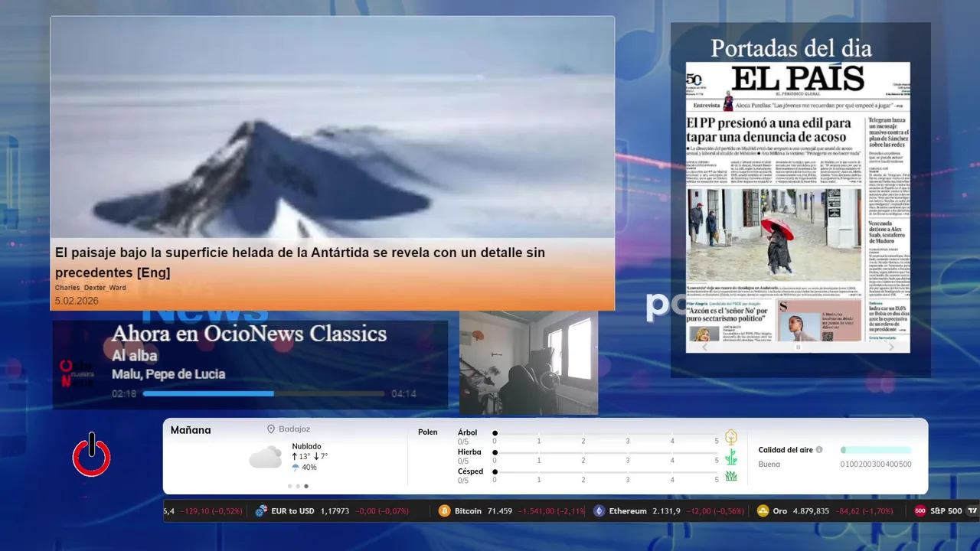The height and width of the screenshot is (551, 980).
Task: Select the second weather pagination dot
Action: point(298,486)
